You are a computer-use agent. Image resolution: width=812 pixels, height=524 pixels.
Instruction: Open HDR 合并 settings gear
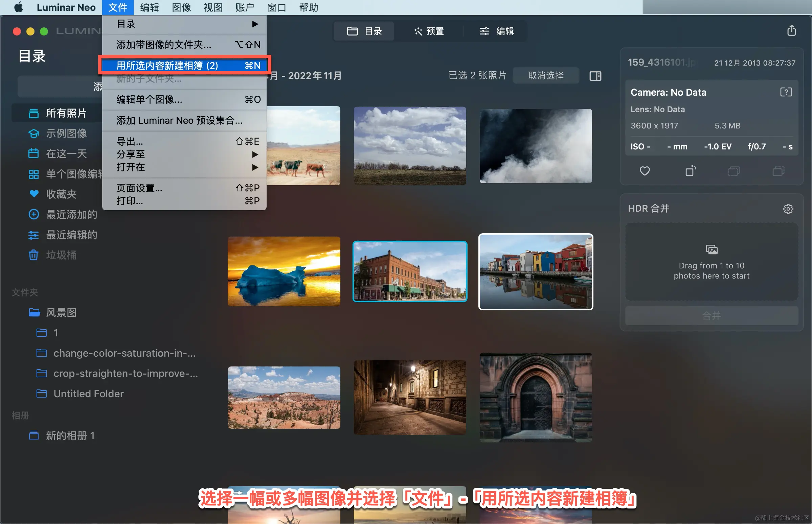click(788, 209)
